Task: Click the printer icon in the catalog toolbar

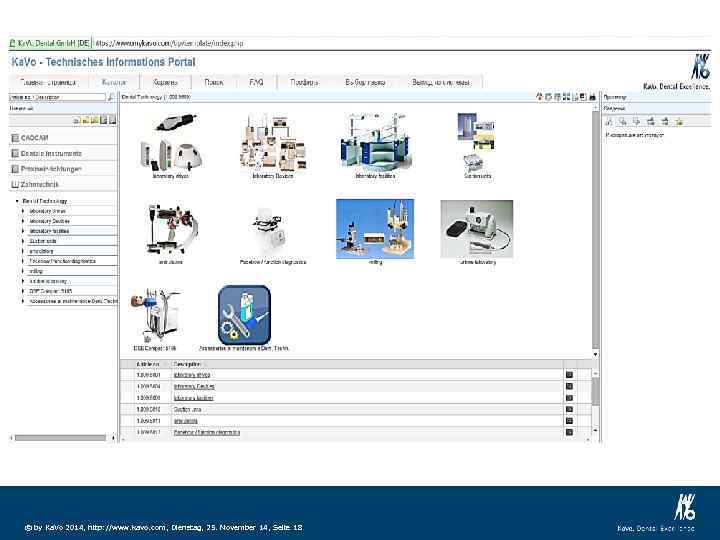Action: click(592, 97)
